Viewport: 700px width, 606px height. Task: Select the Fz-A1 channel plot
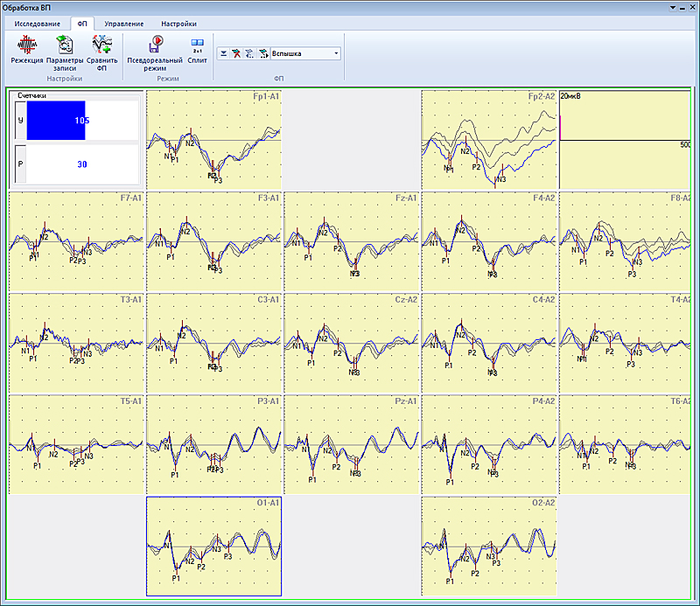tap(352, 242)
